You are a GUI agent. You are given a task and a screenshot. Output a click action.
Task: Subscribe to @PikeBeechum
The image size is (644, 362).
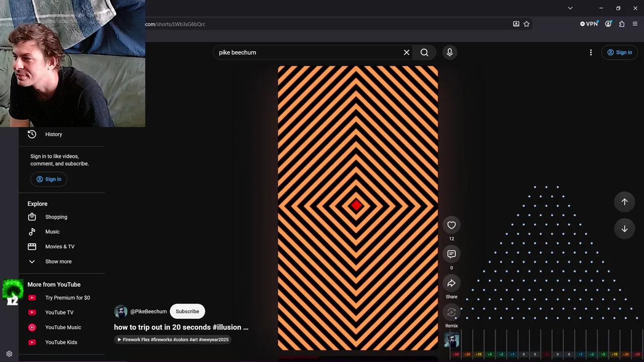point(187,311)
